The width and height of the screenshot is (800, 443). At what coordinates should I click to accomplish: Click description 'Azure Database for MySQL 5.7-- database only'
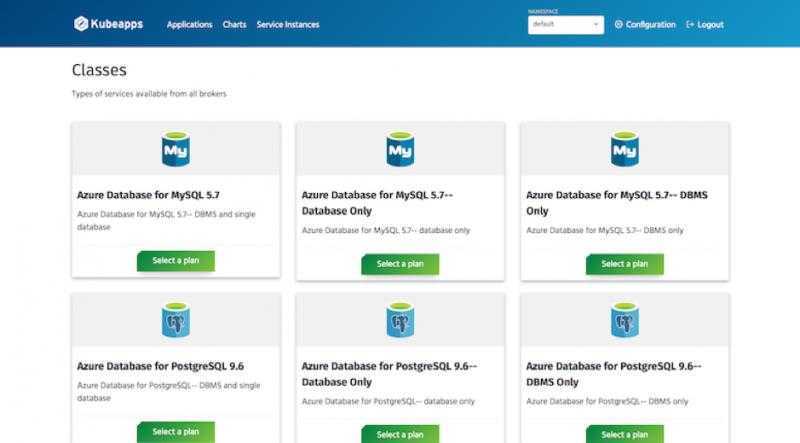pyautogui.click(x=386, y=230)
